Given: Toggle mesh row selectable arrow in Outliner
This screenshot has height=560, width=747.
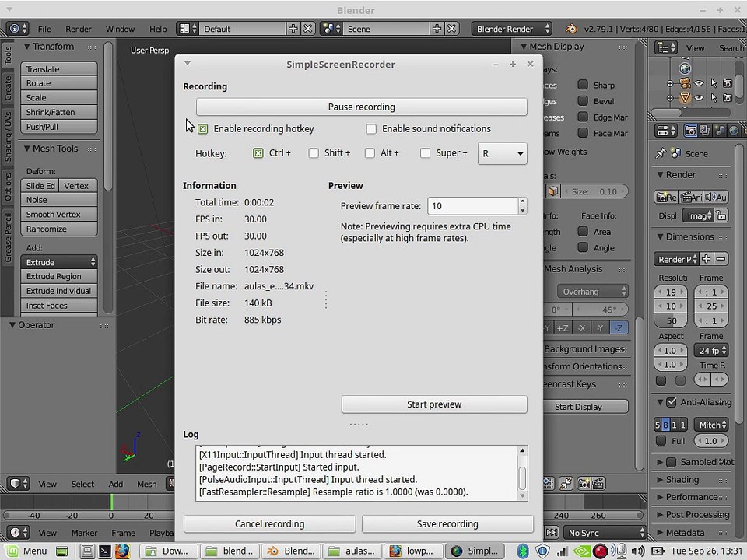Looking at the screenshot, I should tap(714, 98).
